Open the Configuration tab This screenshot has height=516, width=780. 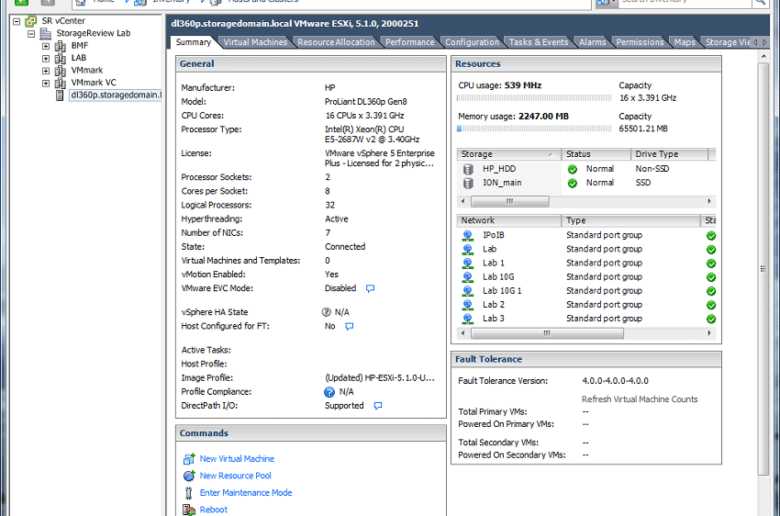[472, 42]
